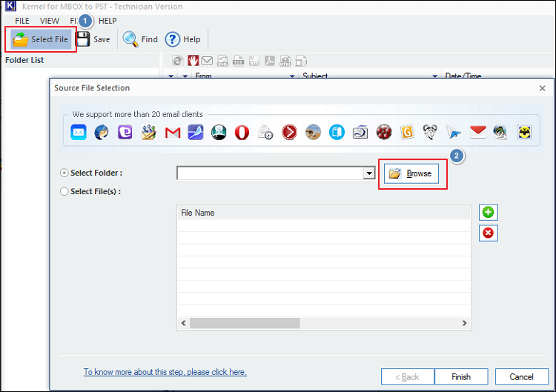Click the File Name column header
Screen dimensions: 556x392
324,213
